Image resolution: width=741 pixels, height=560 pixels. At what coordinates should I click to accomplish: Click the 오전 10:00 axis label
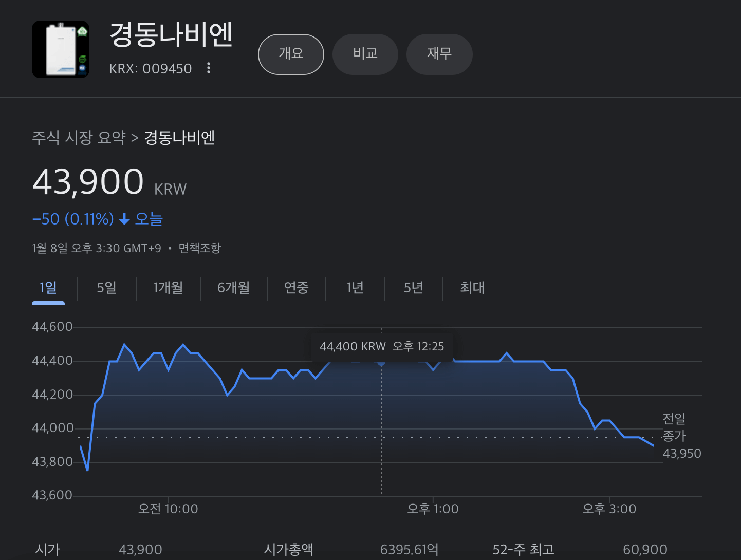168,509
